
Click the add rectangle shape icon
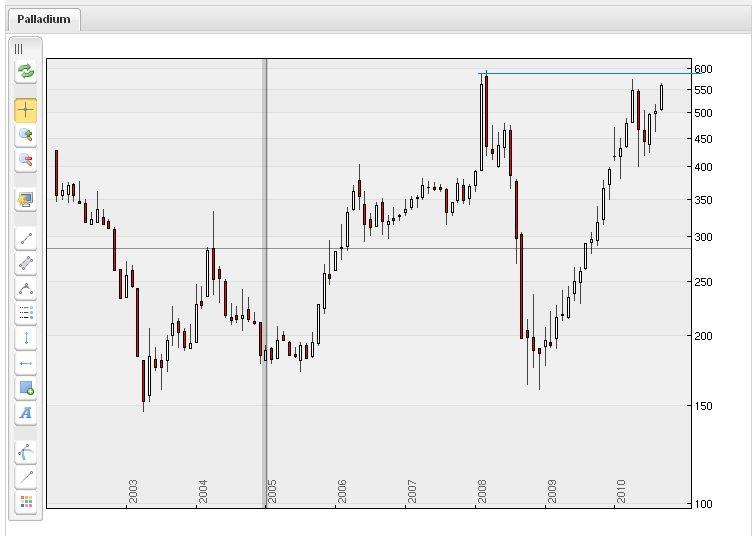tap(26, 388)
